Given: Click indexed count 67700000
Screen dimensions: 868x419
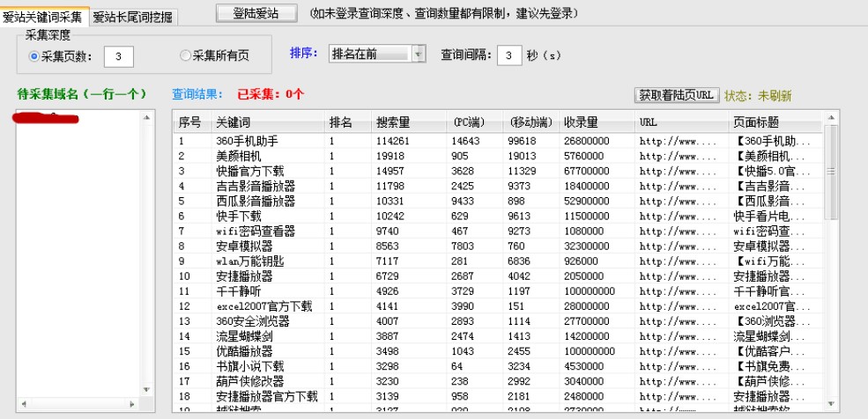Looking at the screenshot, I should tap(587, 171).
